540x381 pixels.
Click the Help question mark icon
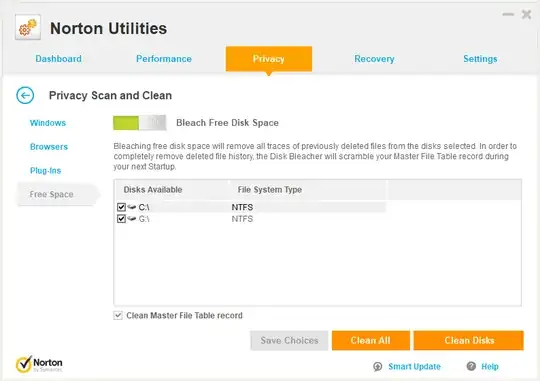tap(471, 366)
